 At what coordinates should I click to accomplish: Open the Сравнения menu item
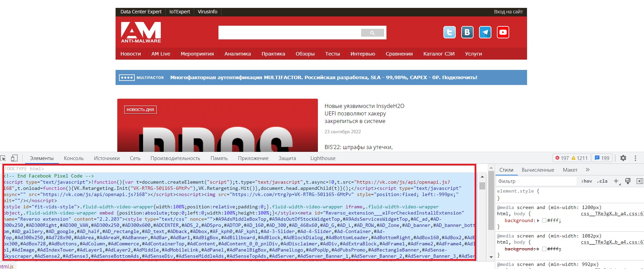click(x=399, y=54)
